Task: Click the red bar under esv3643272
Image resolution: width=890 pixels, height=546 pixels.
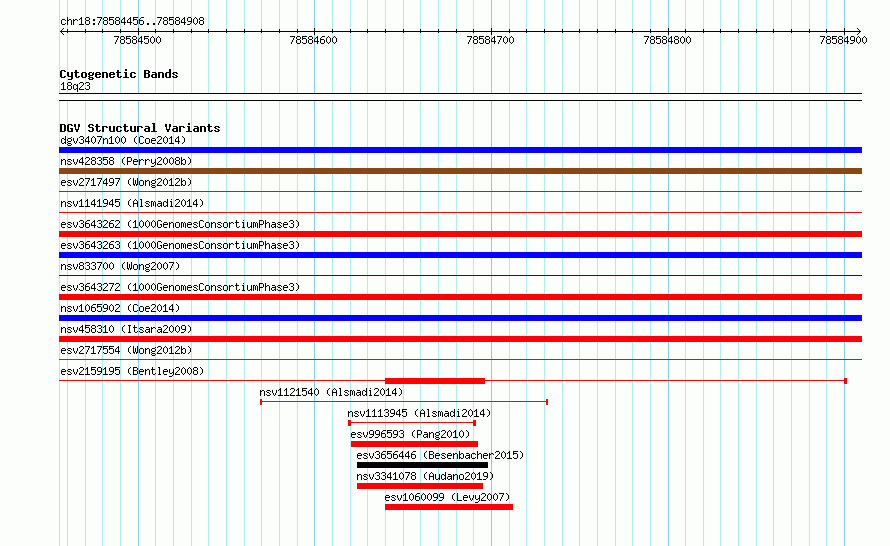Action: 460,297
